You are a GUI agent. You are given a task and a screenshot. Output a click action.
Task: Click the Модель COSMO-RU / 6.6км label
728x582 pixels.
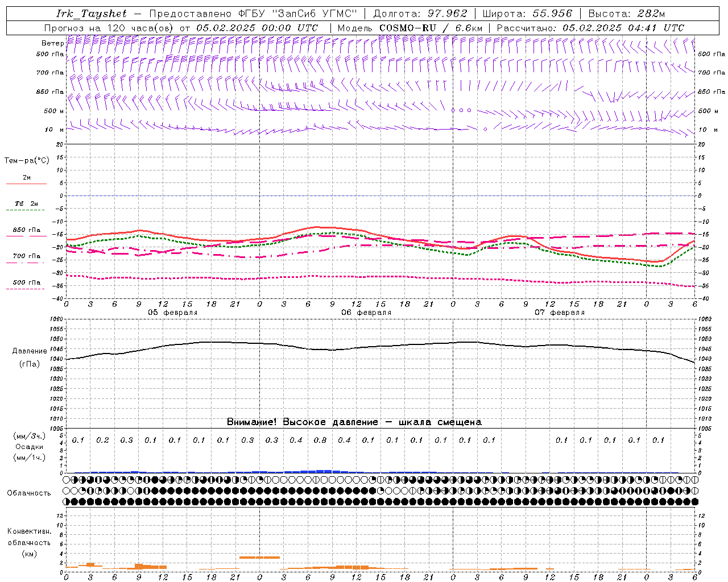pos(409,28)
